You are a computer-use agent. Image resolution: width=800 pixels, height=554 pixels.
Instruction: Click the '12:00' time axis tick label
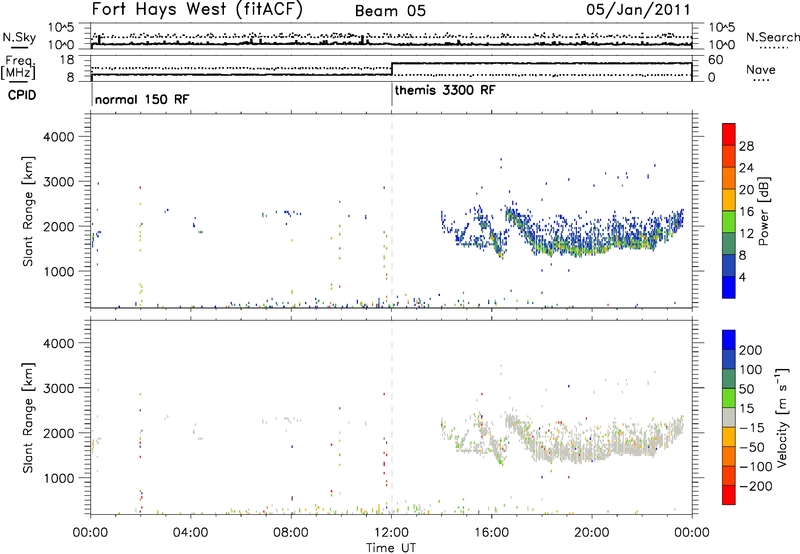(x=391, y=533)
